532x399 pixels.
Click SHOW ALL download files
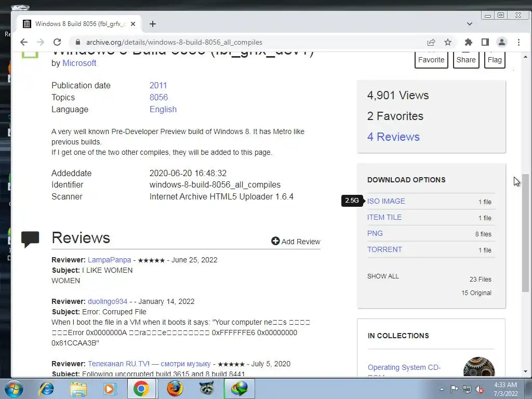[383, 276]
